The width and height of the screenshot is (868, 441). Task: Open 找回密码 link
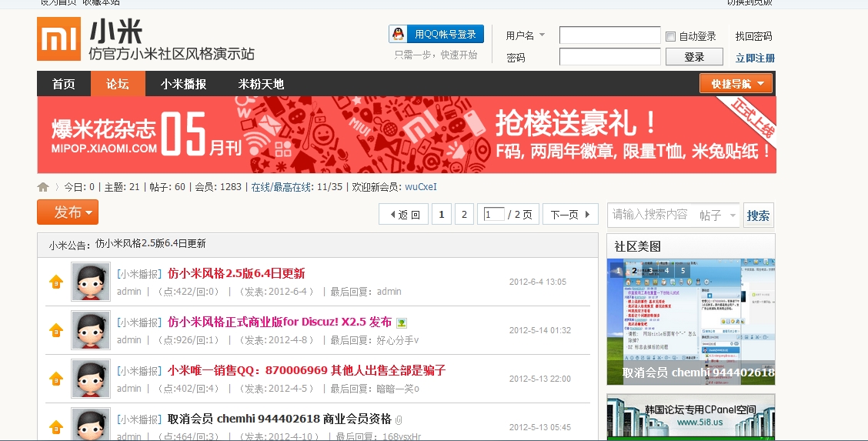click(x=753, y=36)
